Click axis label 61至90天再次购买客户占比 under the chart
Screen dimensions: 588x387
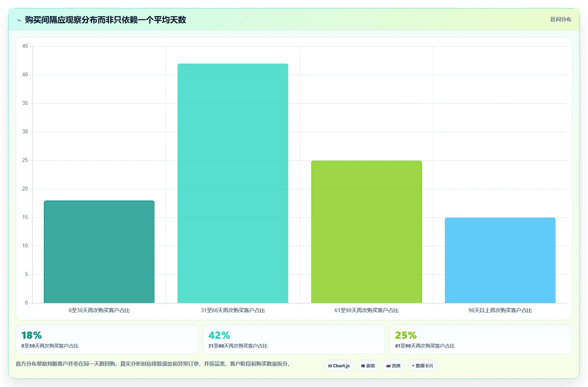coord(366,310)
